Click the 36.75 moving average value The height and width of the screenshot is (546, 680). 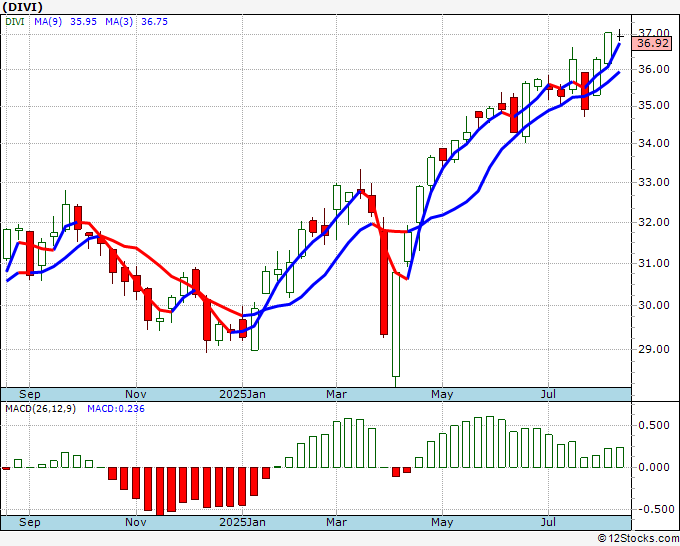coord(155,21)
